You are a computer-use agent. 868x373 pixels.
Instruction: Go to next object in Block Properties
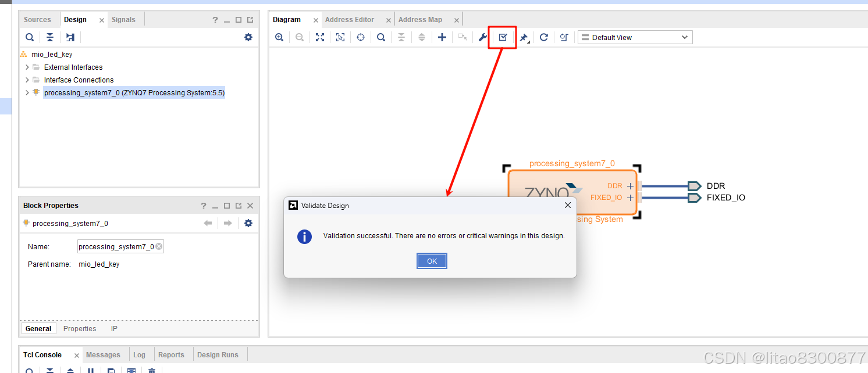click(228, 223)
